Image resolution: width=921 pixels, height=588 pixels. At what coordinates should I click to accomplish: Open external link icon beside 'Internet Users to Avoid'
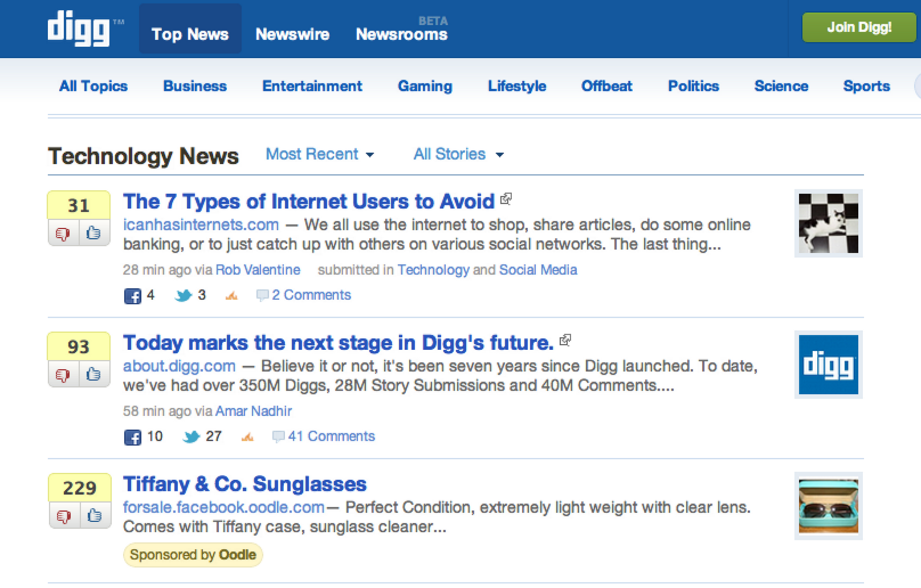pyautogui.click(x=506, y=199)
